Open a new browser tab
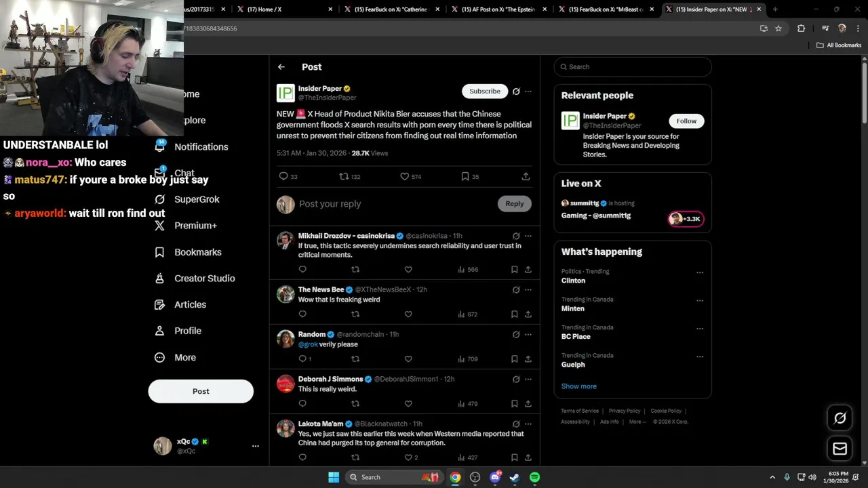 tap(775, 9)
